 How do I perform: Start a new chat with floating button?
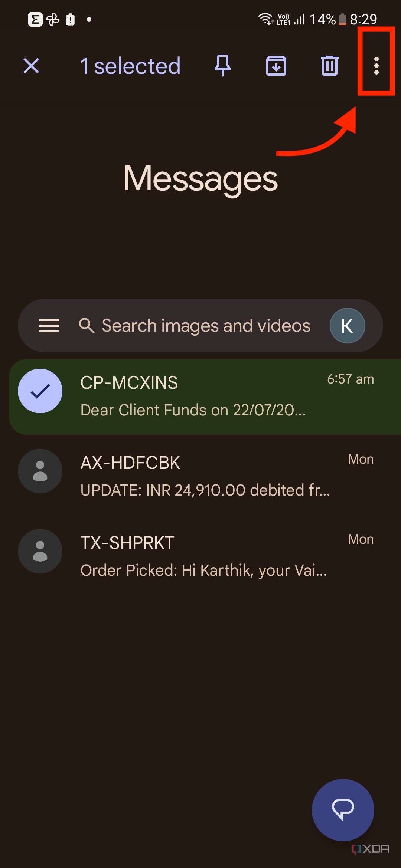[343, 810]
